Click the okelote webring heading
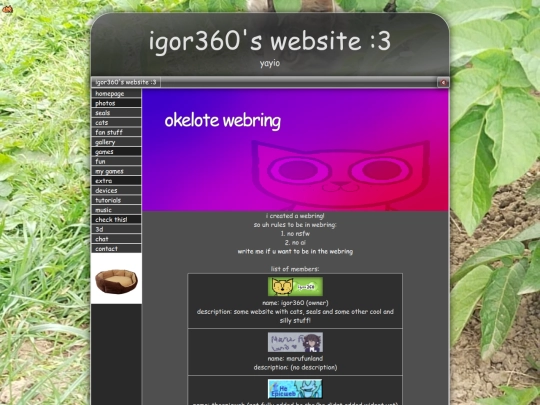 click(222, 121)
